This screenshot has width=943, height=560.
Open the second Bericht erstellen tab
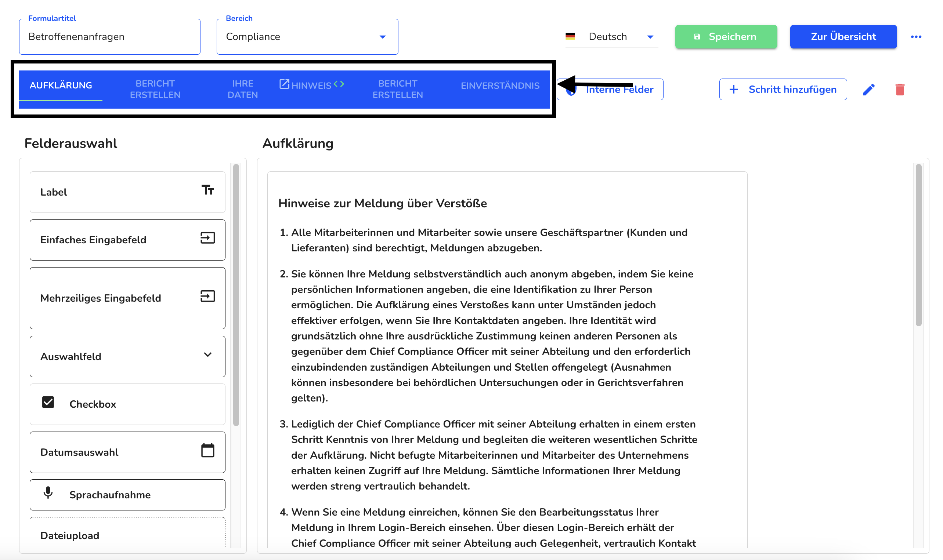pos(398,89)
